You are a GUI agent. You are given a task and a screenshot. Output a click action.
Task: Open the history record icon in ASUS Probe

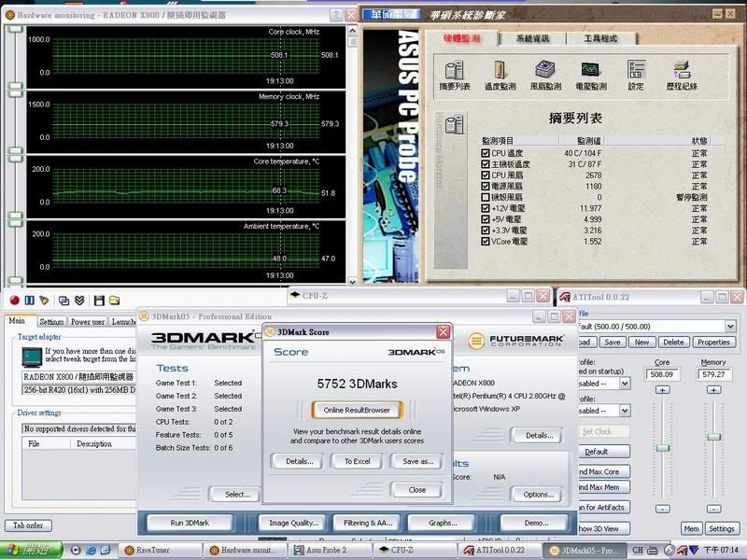point(681,74)
